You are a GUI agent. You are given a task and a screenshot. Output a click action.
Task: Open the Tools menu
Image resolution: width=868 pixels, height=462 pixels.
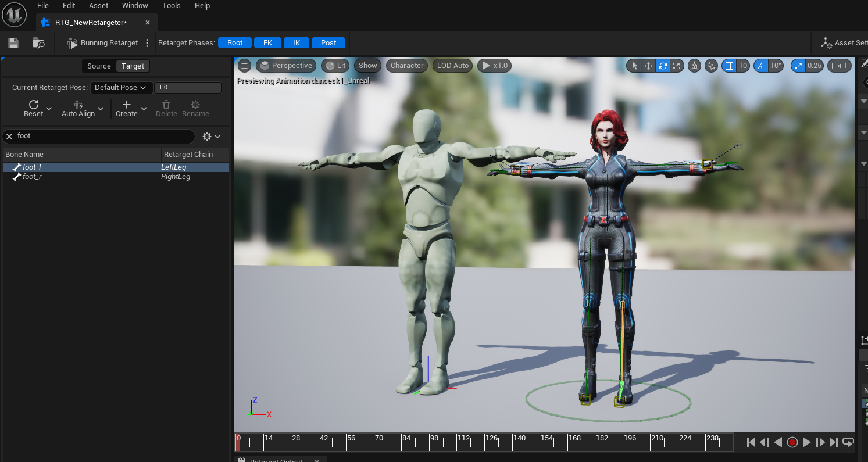tap(172, 6)
